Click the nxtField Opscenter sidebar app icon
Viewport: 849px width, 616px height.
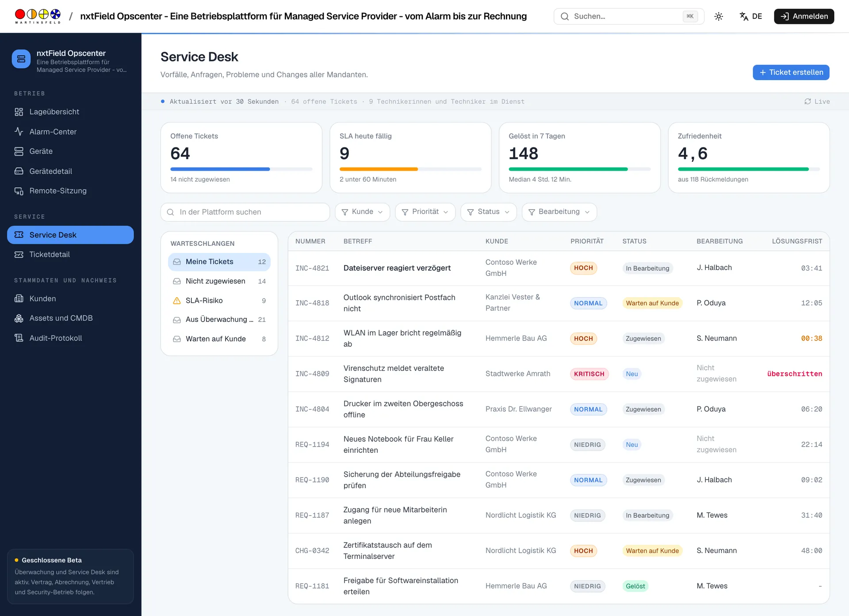tap(21, 59)
